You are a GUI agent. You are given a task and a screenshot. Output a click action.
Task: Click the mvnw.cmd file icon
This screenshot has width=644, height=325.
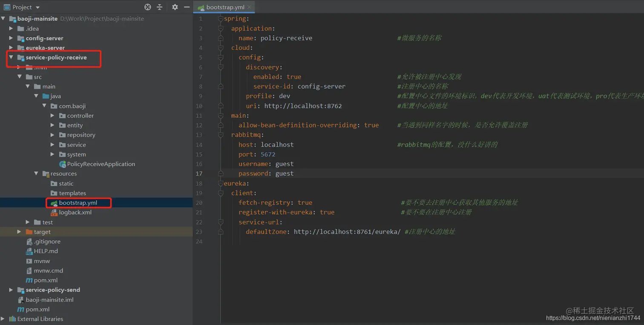point(29,271)
